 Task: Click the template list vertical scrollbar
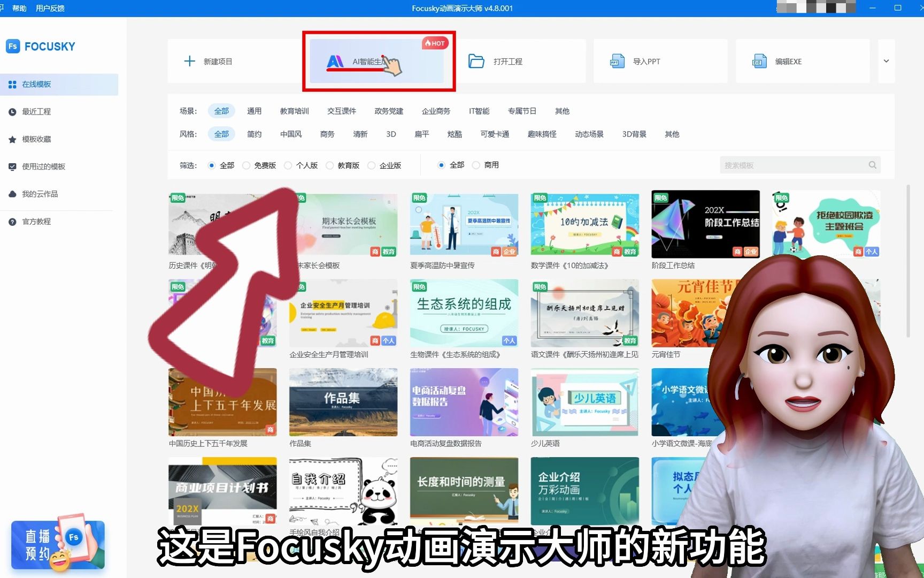point(908,261)
